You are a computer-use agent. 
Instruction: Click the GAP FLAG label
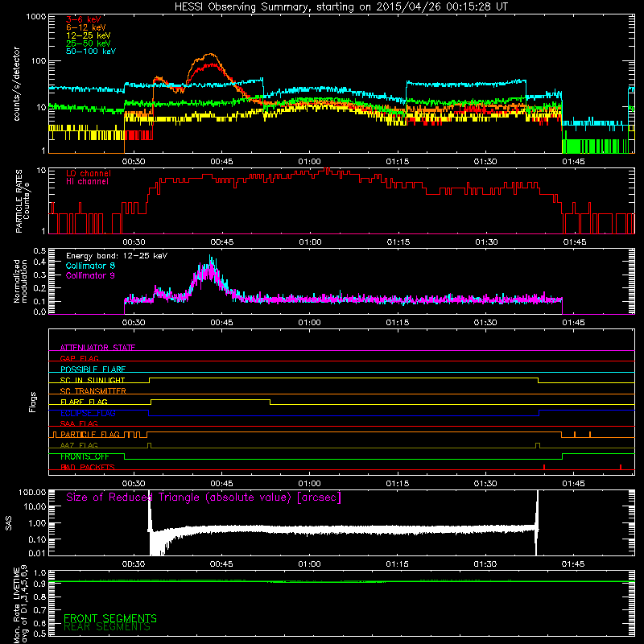[79, 358]
